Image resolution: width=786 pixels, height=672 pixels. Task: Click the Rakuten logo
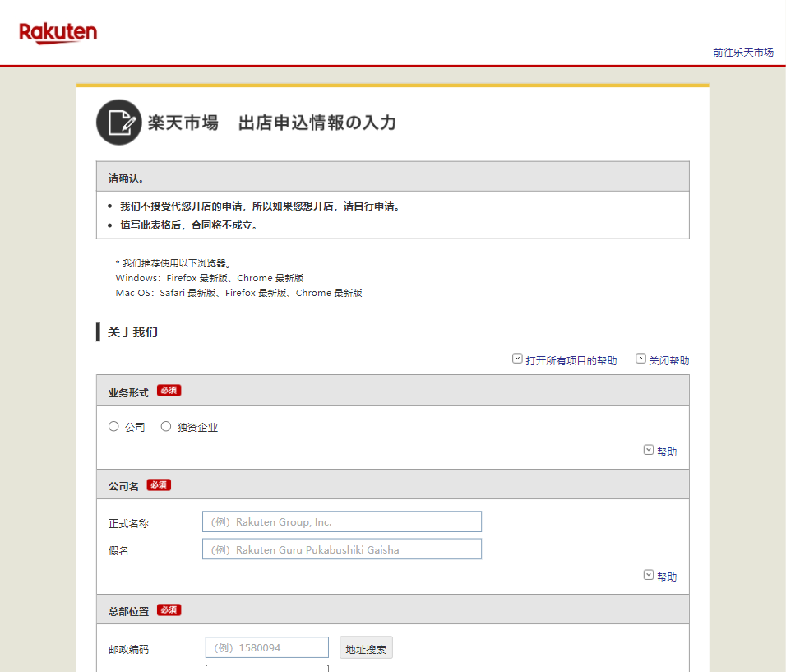(x=58, y=33)
